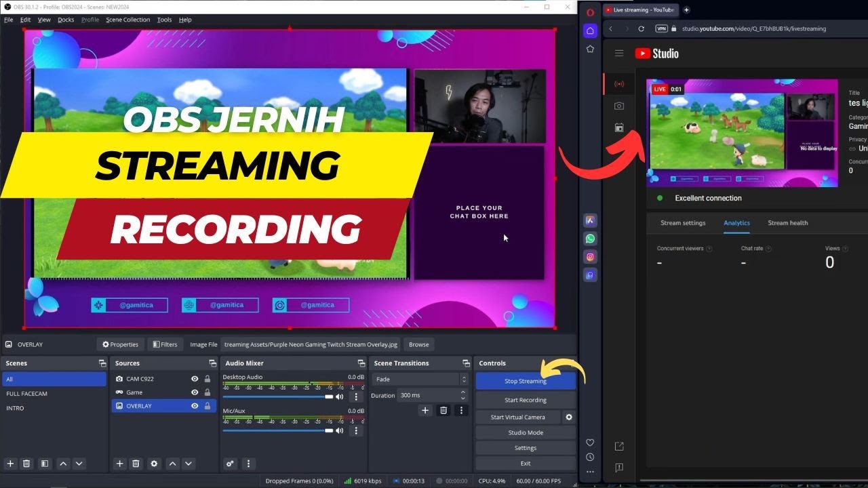Open the Opera menu logo
Image resolution: width=868 pixels, height=488 pixels.
point(590,12)
